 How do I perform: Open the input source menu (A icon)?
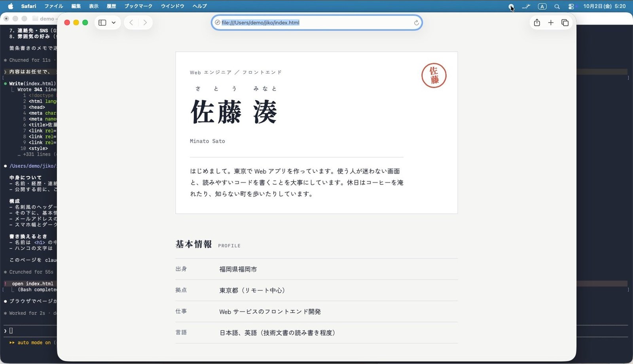542,6
